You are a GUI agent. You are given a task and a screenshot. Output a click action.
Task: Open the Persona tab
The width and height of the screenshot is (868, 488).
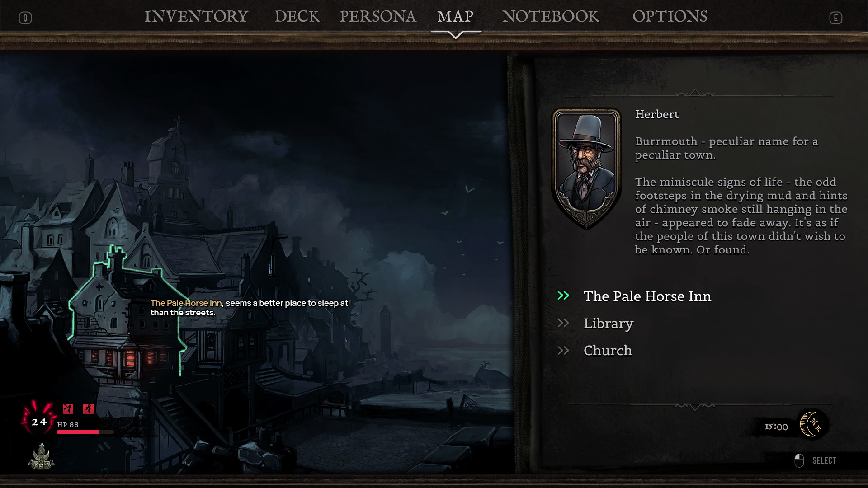[377, 16]
